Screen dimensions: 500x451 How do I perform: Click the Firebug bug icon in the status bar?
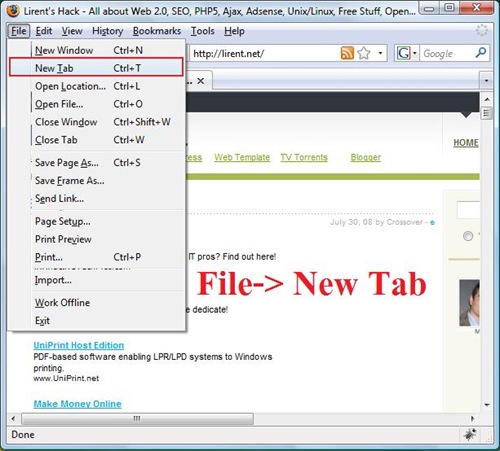pyautogui.click(x=470, y=434)
